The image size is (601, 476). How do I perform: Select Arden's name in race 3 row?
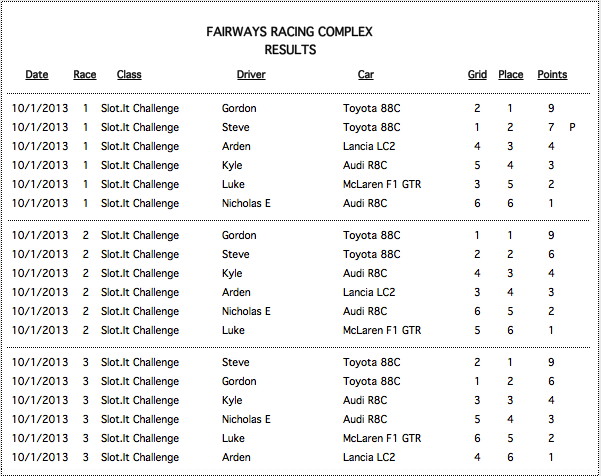pyautogui.click(x=236, y=457)
